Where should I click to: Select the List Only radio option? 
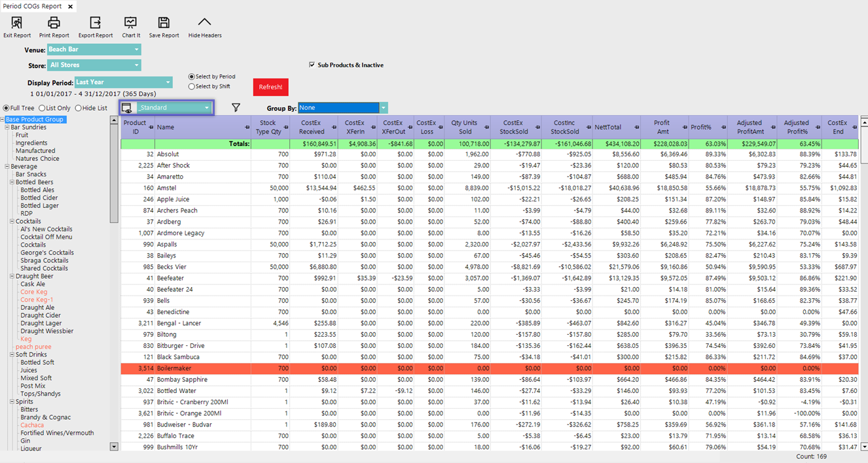click(x=43, y=109)
